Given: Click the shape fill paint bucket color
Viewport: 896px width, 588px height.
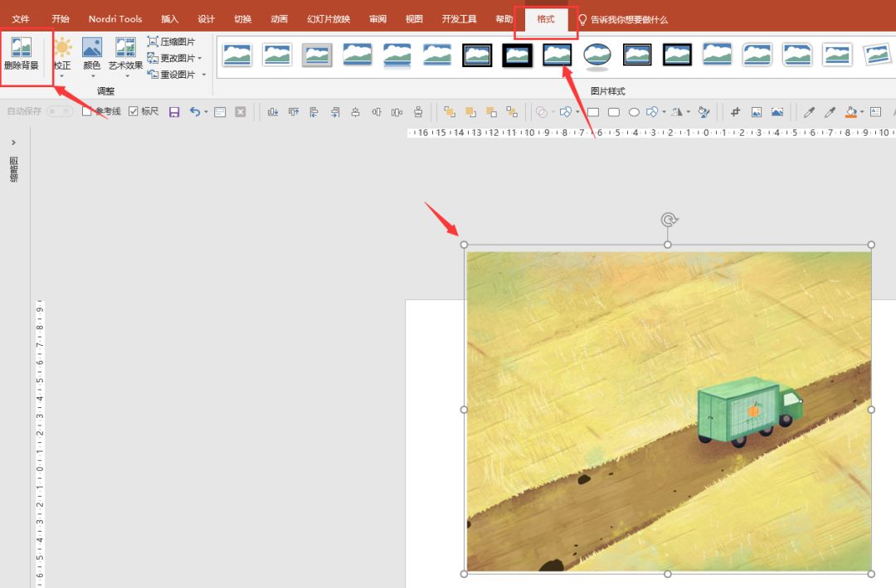Looking at the screenshot, I should click(x=851, y=112).
